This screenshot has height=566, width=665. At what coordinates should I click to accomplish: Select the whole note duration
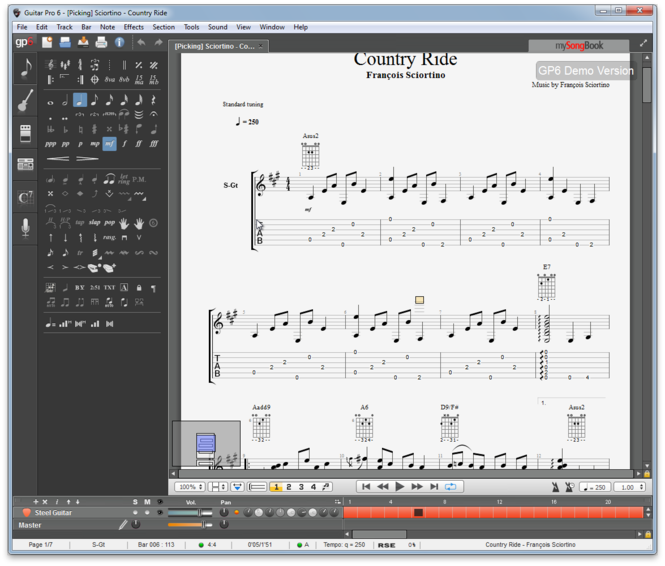coord(50,102)
